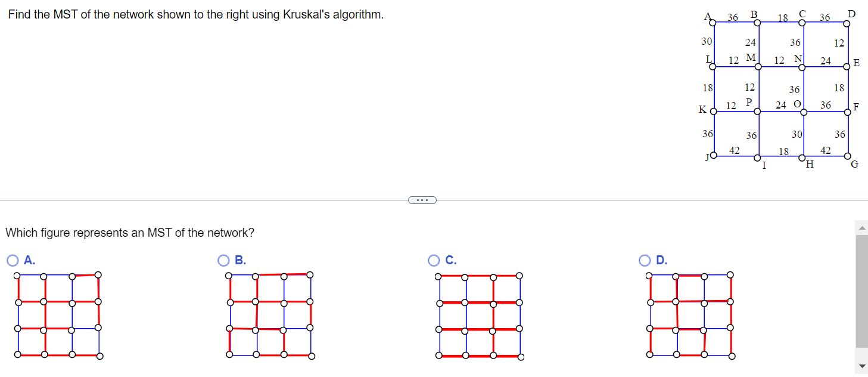This screenshot has width=868, height=377.
Task: Select answer choice A radio button
Action: [13, 259]
